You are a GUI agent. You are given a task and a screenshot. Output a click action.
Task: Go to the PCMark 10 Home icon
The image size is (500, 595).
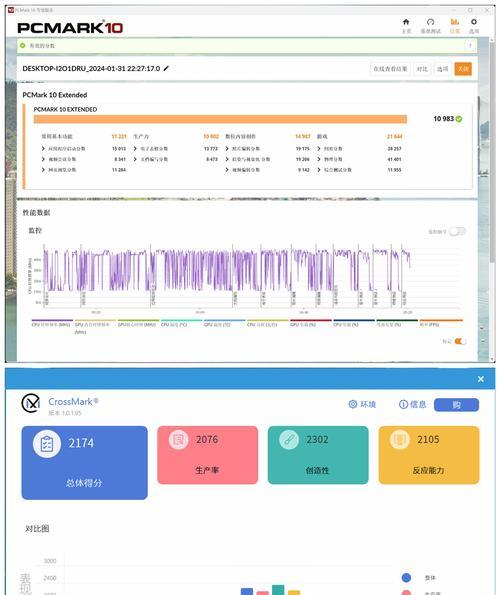pyautogui.click(x=406, y=22)
